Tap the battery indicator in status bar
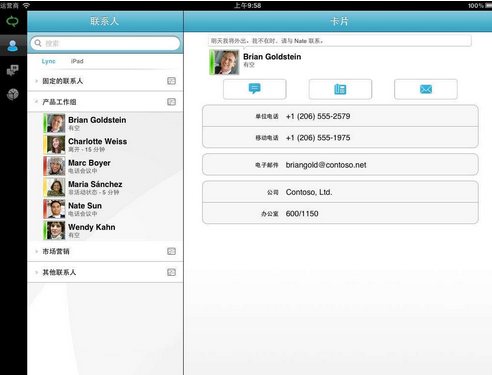The height and width of the screenshot is (375, 492). click(489, 6)
